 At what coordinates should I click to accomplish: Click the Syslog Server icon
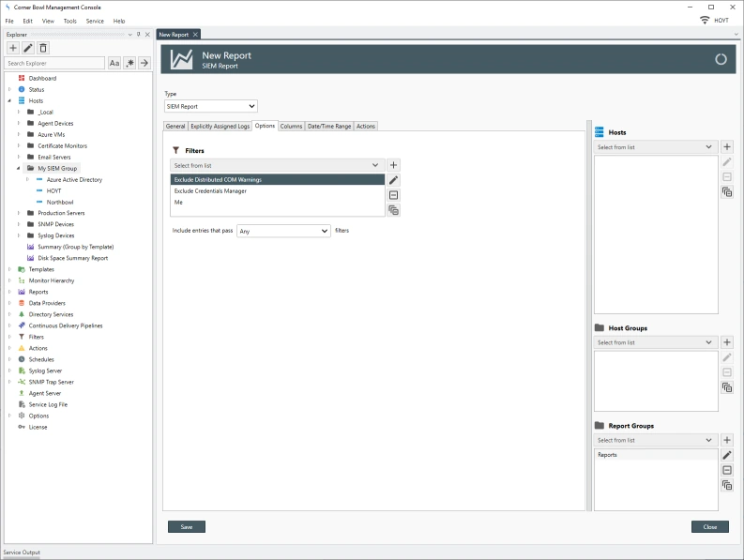(22, 371)
